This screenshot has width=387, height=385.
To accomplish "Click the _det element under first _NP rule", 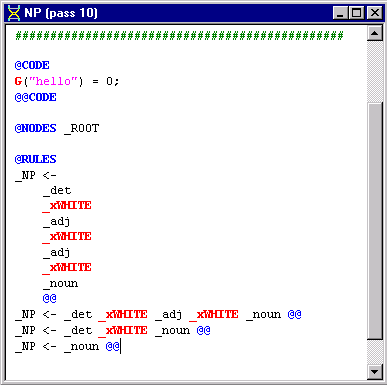I will [57, 191].
